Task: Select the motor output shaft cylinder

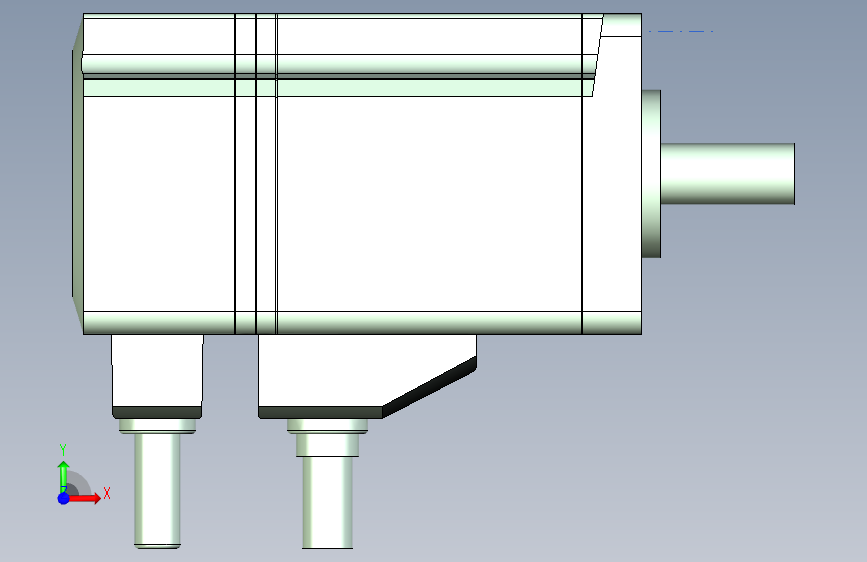Action: tap(728, 174)
